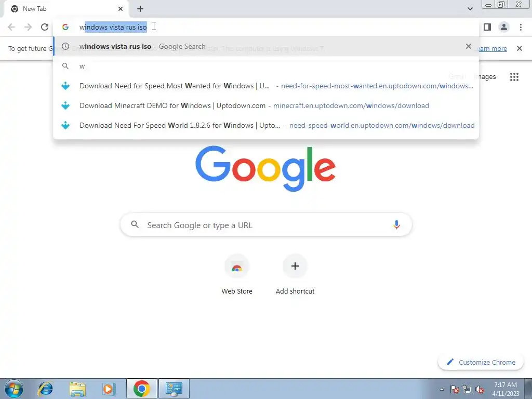This screenshot has height=399, width=532.
Task: Click the Customize Chrome button
Action: click(481, 362)
